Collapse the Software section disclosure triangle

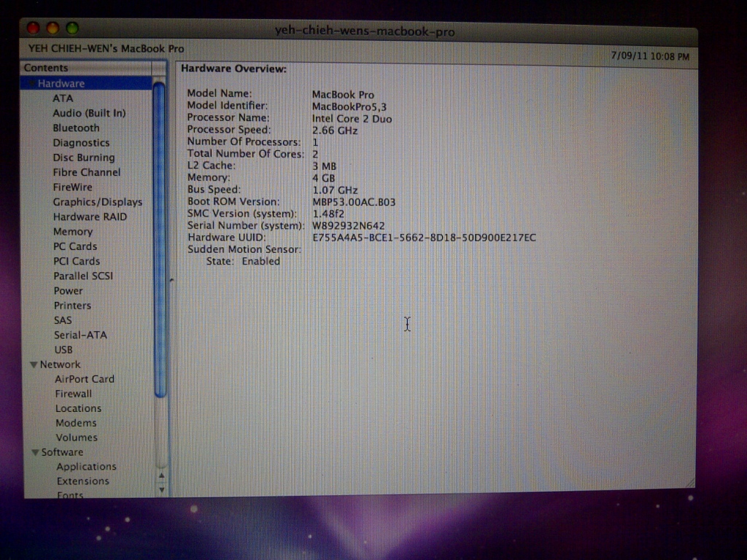(34, 452)
